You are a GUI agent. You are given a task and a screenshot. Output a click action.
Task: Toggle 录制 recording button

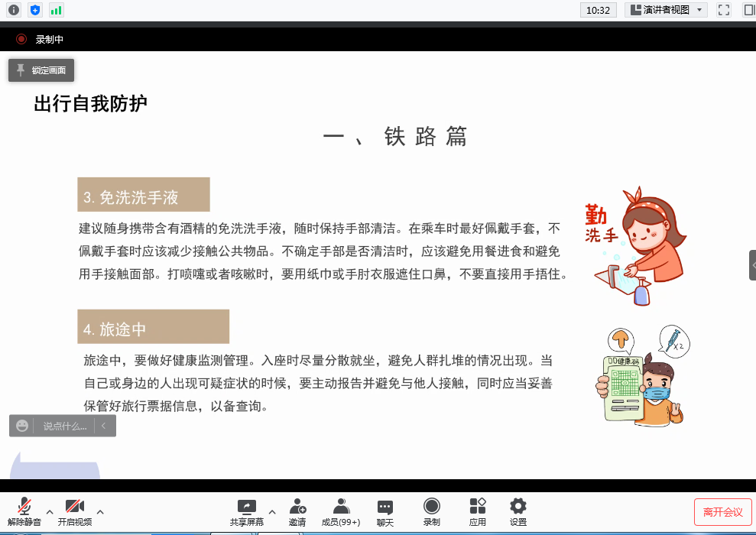click(x=432, y=511)
